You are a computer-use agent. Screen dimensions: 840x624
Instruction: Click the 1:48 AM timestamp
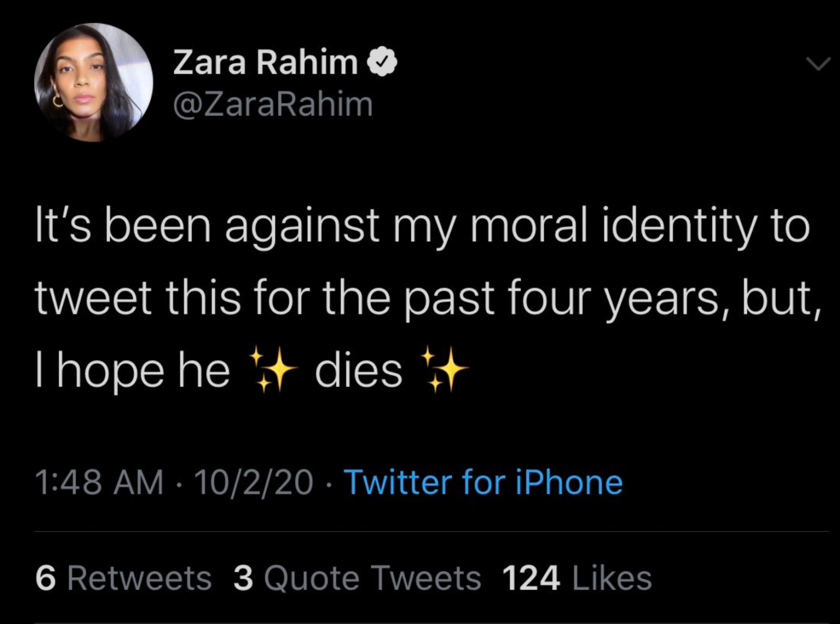[99, 482]
